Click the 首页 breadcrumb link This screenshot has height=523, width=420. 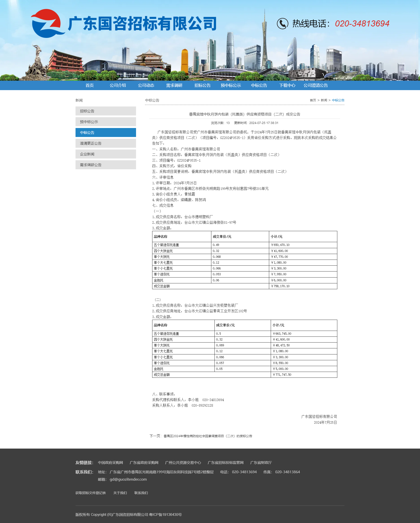pyautogui.click(x=313, y=100)
